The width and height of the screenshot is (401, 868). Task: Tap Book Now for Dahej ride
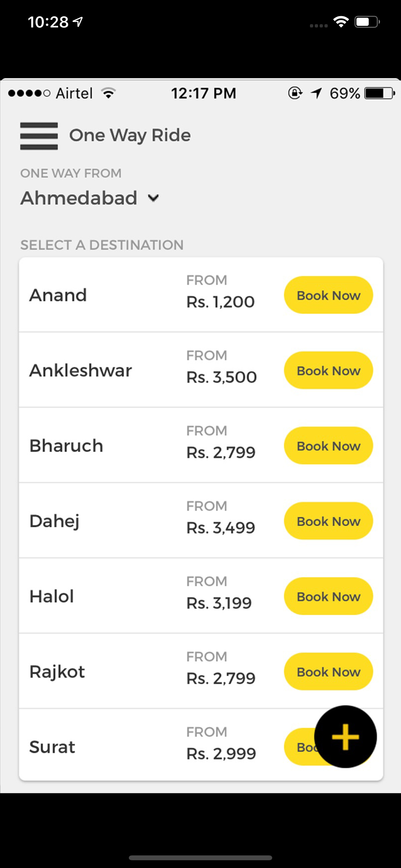pyautogui.click(x=328, y=521)
